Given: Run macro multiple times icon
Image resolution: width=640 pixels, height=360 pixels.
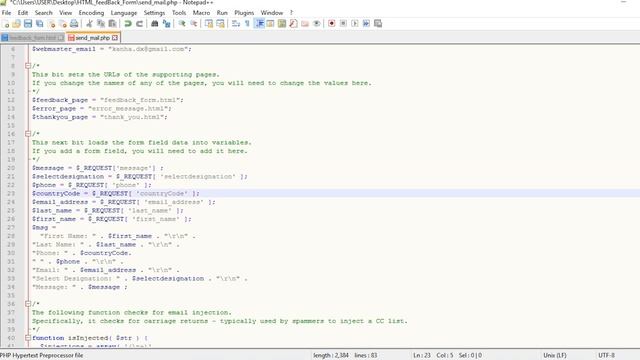Looking at the screenshot, I should 366,24.
